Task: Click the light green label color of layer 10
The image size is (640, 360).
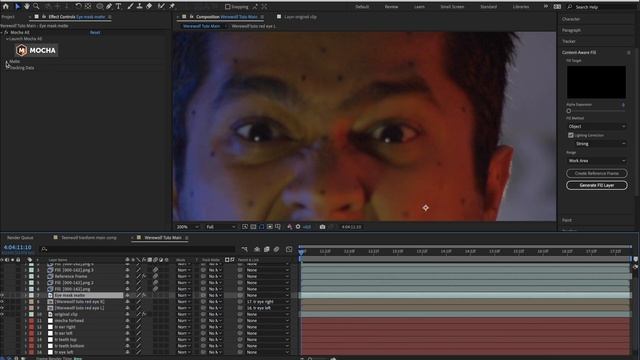Action: coord(31,314)
